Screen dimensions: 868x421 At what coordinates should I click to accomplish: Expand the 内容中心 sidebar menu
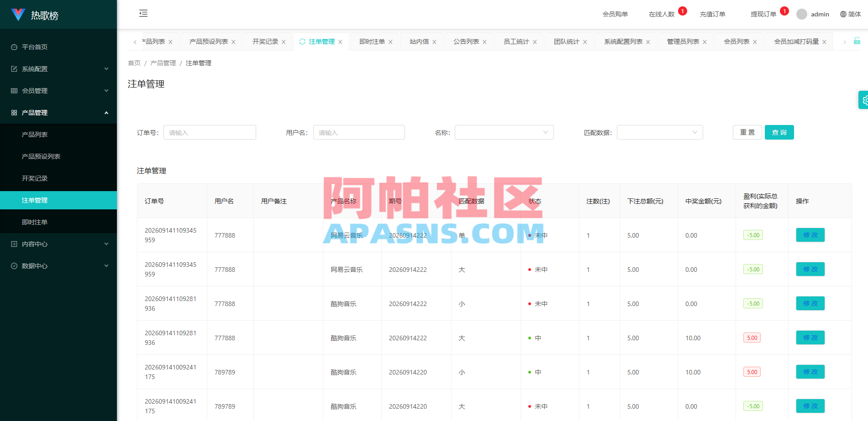click(58, 244)
